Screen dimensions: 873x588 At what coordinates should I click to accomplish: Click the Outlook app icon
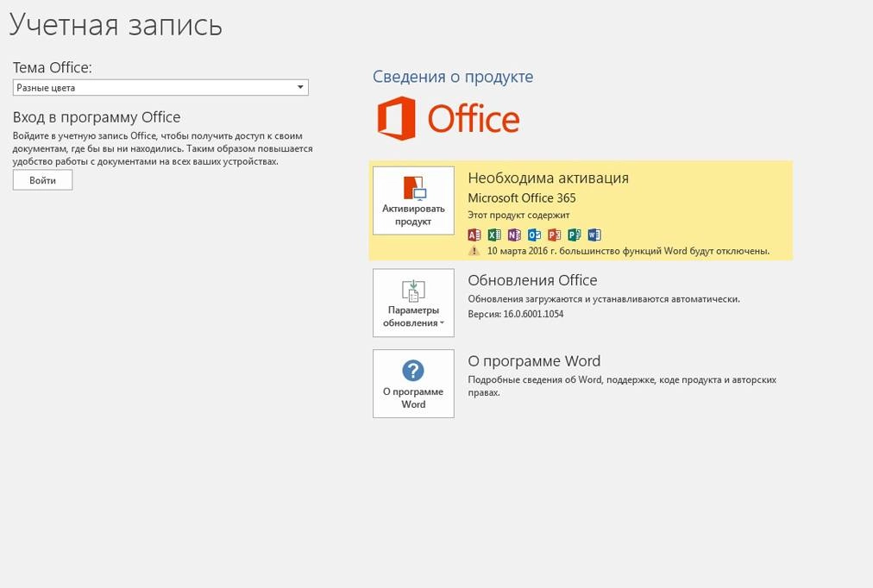tap(535, 235)
